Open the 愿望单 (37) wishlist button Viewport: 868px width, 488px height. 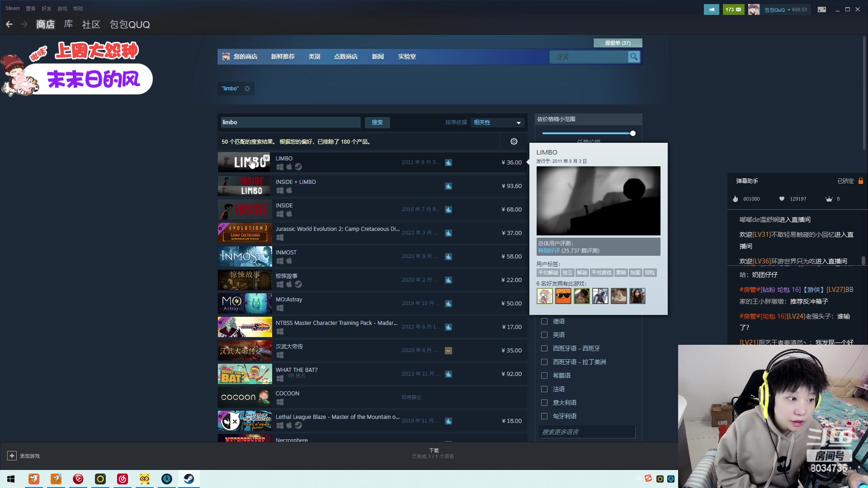coord(618,43)
